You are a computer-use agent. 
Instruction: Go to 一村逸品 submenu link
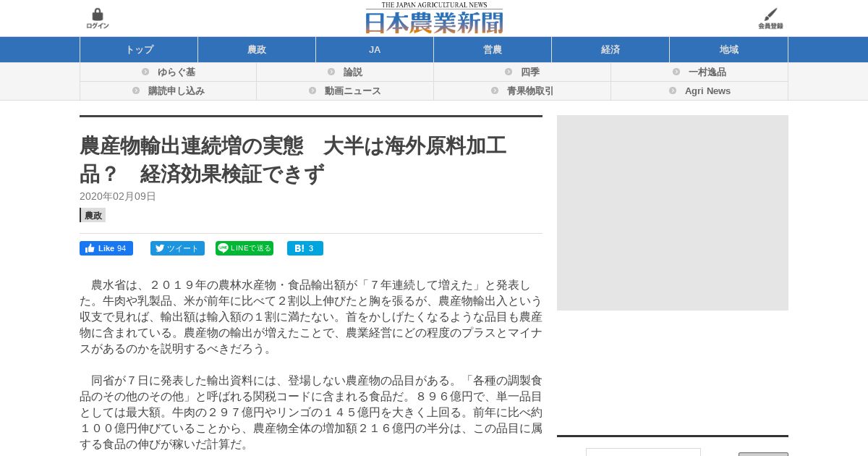click(x=707, y=72)
